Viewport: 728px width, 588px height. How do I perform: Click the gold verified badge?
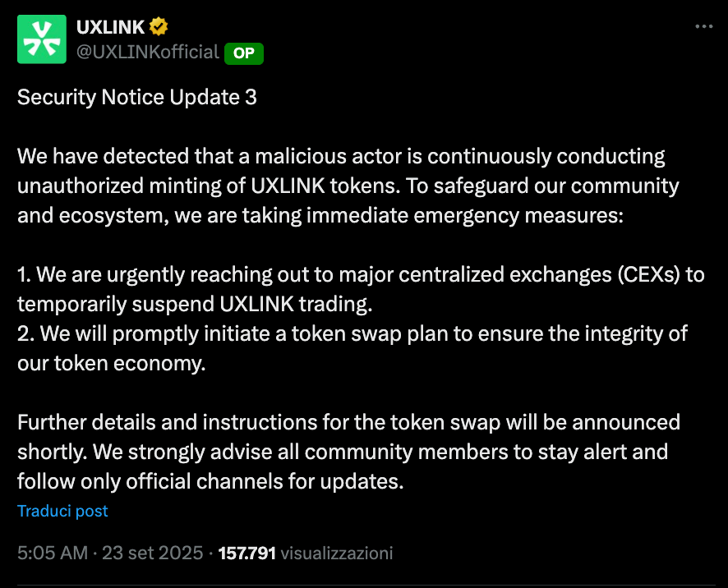click(159, 27)
